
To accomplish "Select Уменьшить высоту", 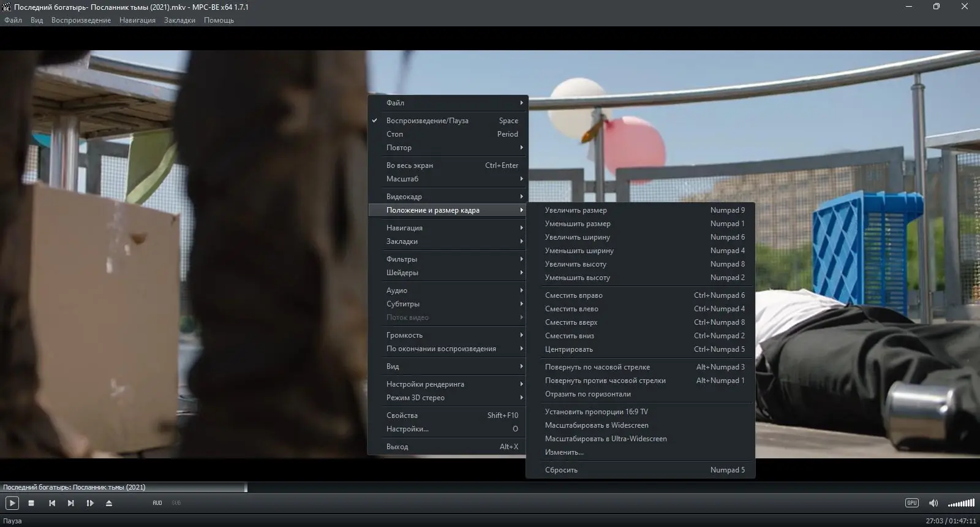I will [x=641, y=278].
